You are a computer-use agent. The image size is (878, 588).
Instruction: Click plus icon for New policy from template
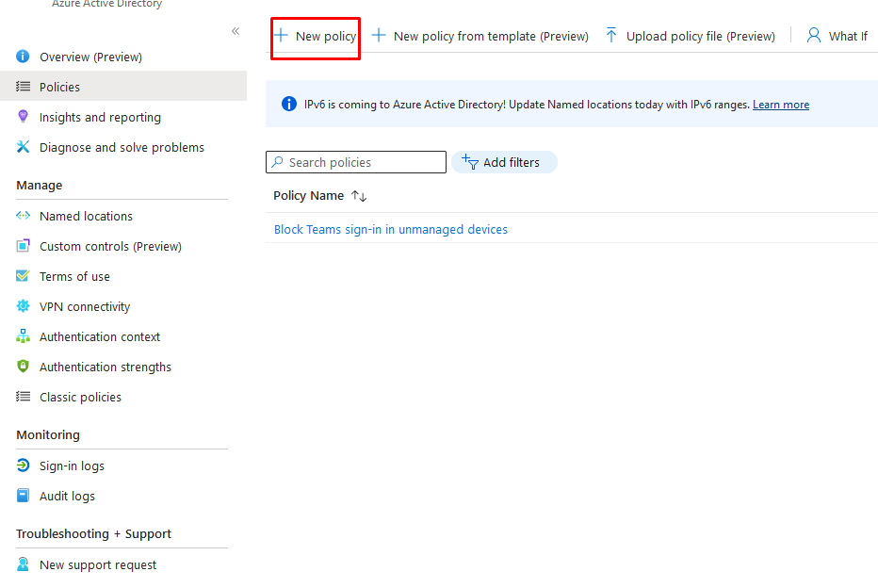click(x=379, y=36)
